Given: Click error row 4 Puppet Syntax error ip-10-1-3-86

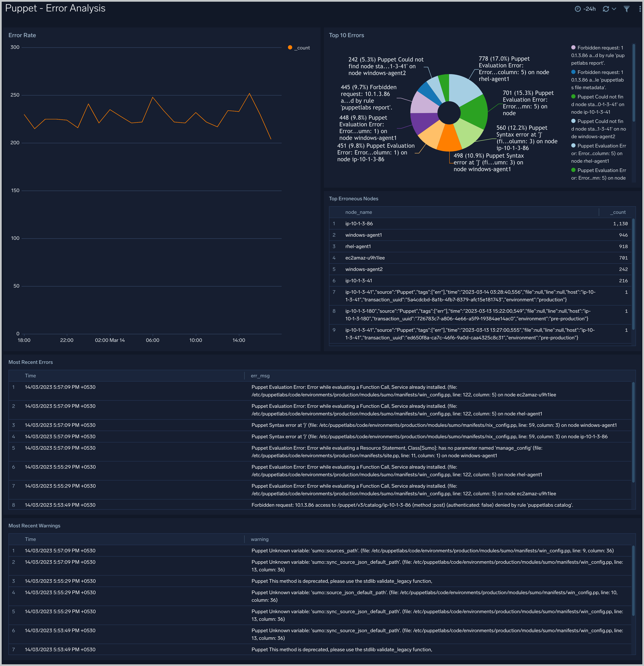Looking at the screenshot, I should pos(320,437).
